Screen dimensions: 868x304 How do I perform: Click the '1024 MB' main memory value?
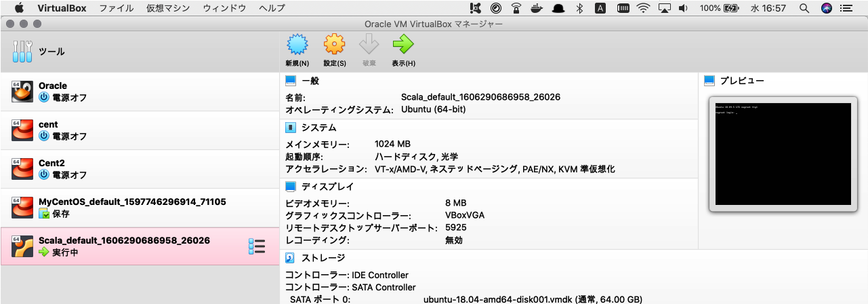click(x=393, y=144)
